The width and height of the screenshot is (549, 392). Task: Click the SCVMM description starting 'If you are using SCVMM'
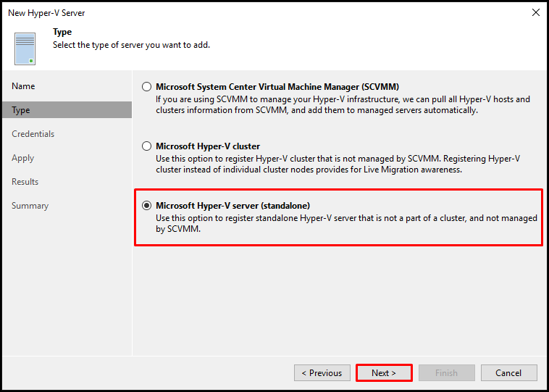(x=343, y=105)
